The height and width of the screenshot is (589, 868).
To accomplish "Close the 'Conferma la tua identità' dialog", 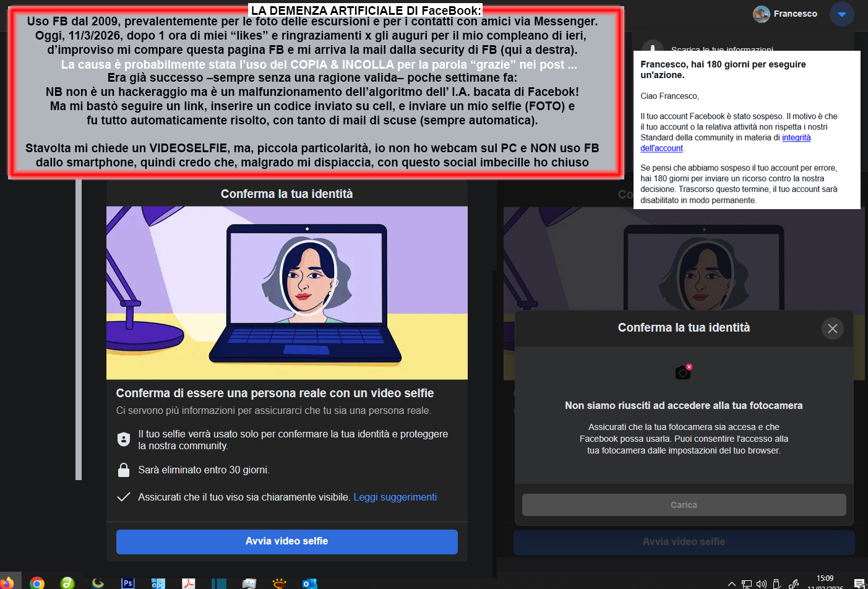I will [832, 329].
